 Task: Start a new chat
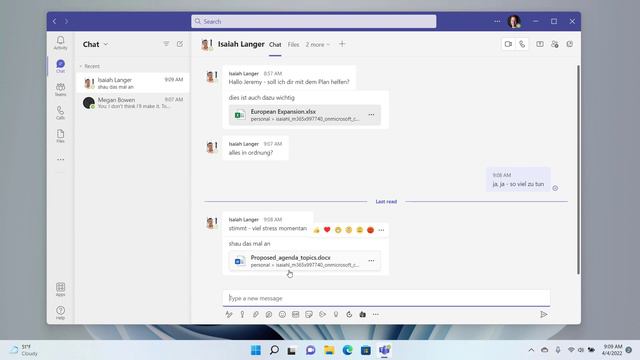click(180, 44)
